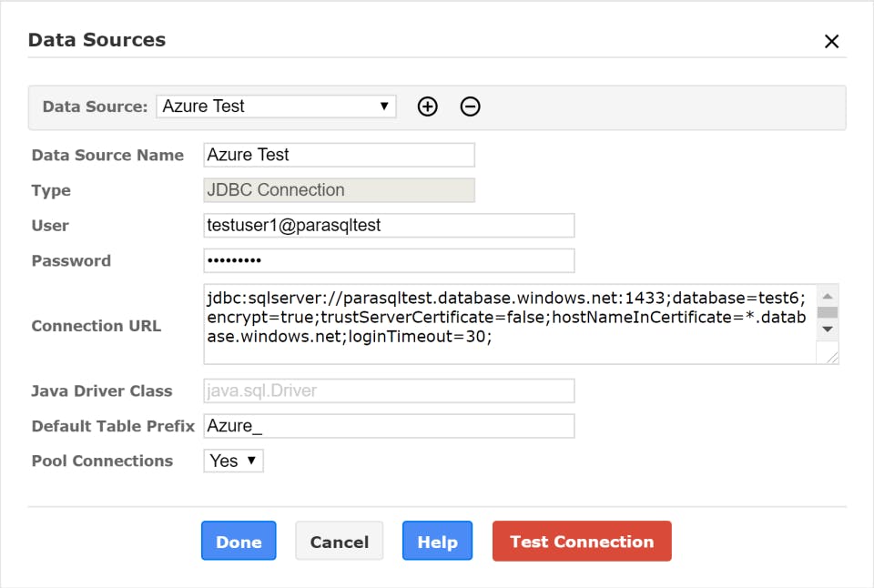Click the JDBC Connection Type field
Screen dimensions: 874x588
click(339, 190)
